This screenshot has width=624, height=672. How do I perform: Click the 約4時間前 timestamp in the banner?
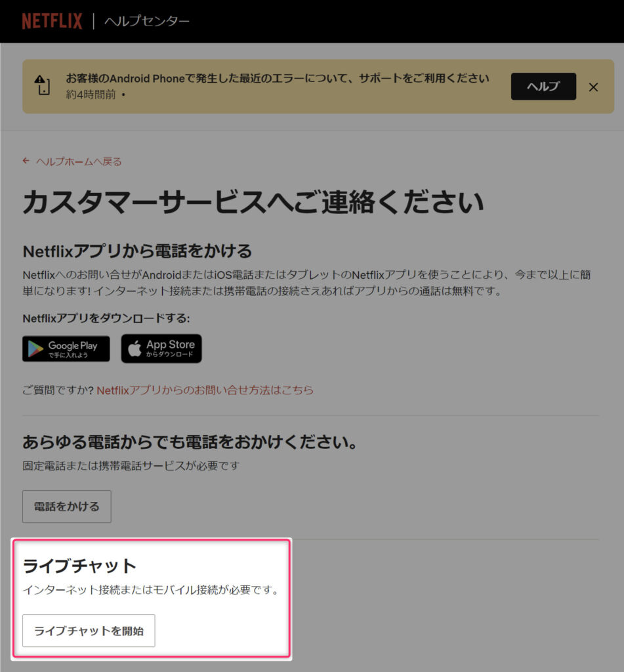pos(91,94)
